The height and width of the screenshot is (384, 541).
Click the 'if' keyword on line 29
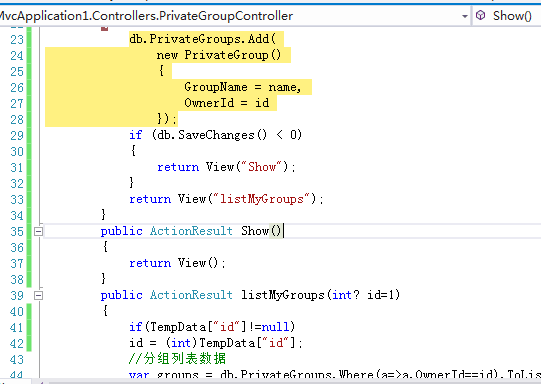point(136,135)
